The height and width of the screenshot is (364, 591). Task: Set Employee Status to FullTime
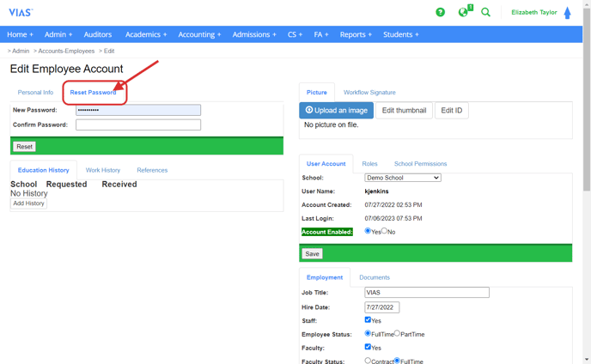pos(368,333)
